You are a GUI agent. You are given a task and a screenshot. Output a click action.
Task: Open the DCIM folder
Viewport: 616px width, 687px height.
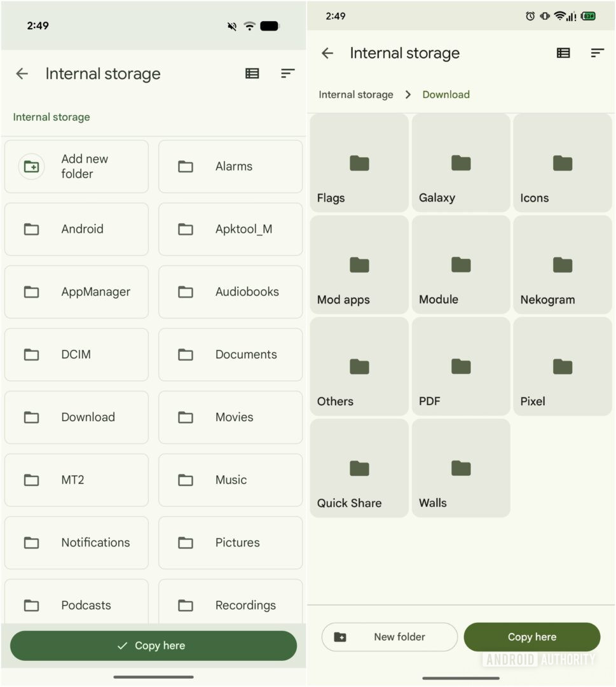[76, 354]
